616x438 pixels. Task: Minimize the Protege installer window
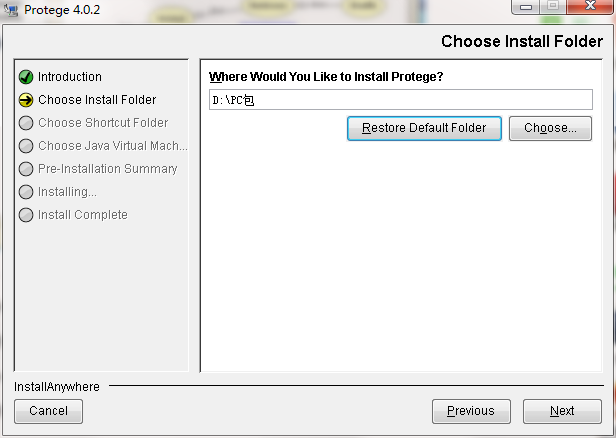pyautogui.click(x=524, y=8)
